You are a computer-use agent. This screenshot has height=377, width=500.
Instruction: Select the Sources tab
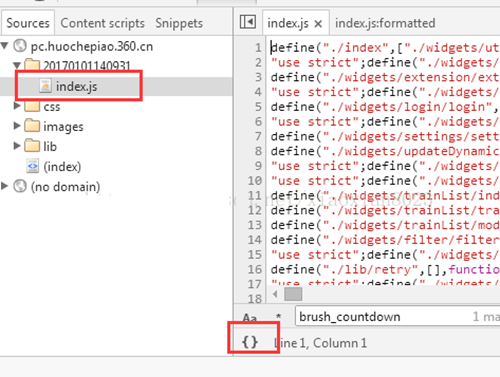click(x=28, y=23)
